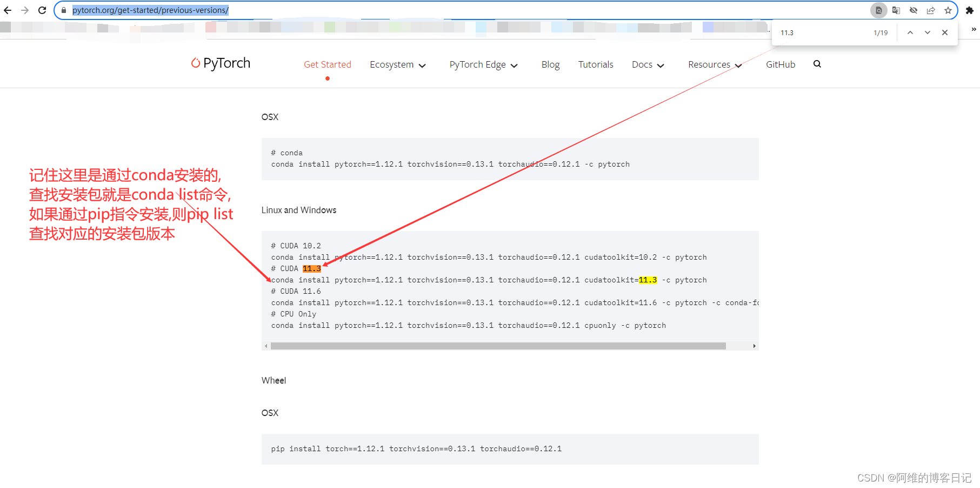
Task: Click the crossed-eye icon in address bar
Action: [x=914, y=10]
